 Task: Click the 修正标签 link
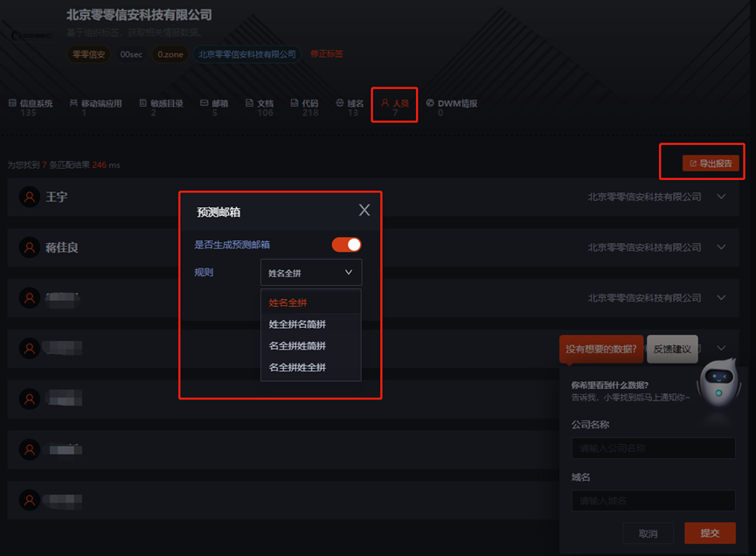pos(327,54)
